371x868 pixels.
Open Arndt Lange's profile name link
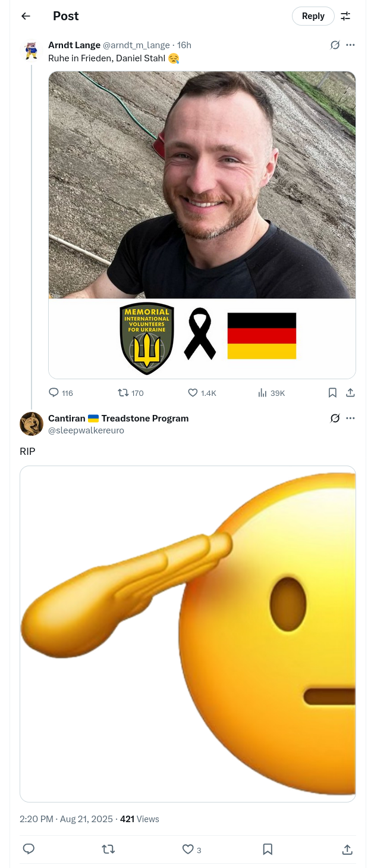[x=74, y=45]
